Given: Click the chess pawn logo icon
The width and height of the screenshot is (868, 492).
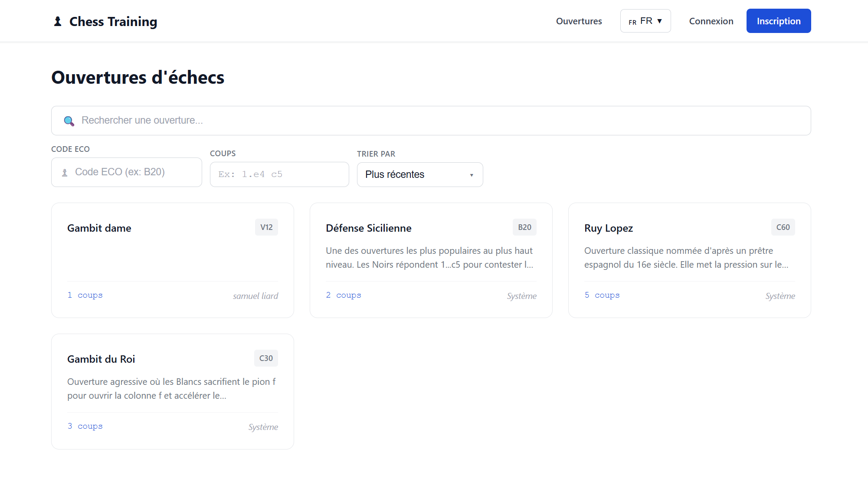Looking at the screenshot, I should click(58, 21).
